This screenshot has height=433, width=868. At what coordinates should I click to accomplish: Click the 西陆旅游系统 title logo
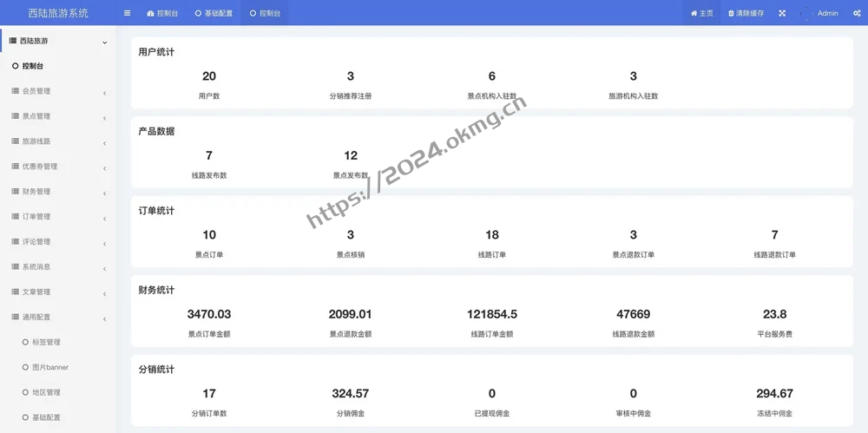(58, 13)
